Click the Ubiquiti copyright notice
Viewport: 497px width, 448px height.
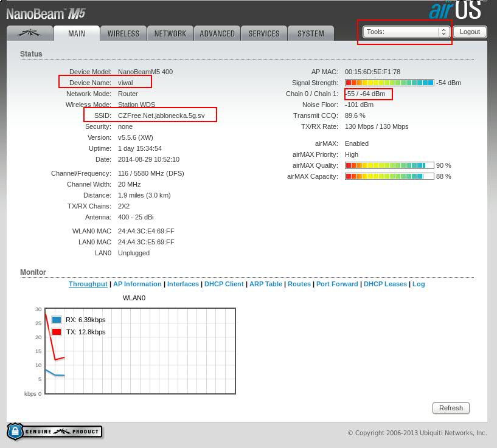[417, 433]
